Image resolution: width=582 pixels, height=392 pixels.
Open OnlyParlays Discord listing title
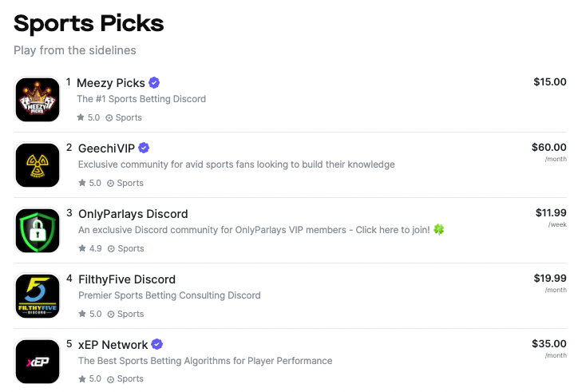coord(133,214)
